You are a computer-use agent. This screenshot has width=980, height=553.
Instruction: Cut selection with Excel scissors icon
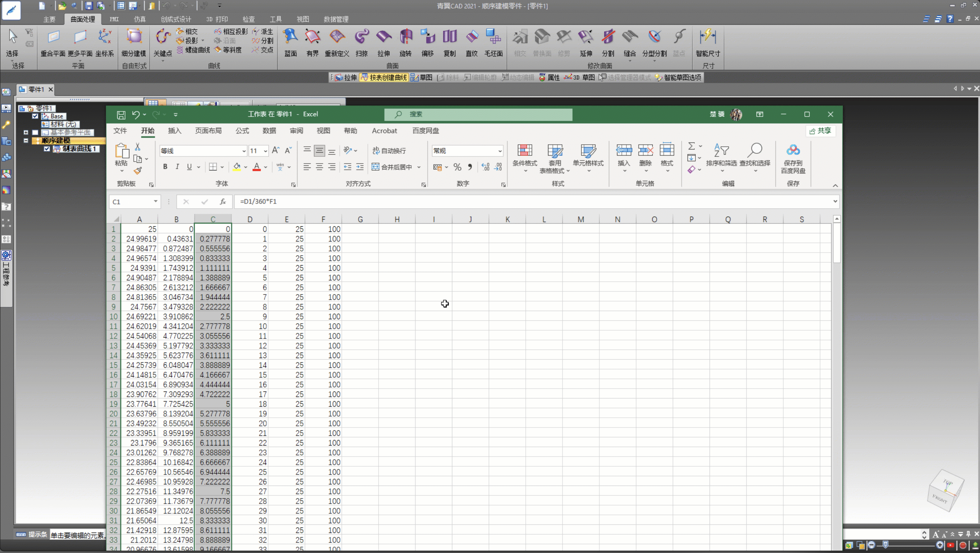[x=138, y=147]
